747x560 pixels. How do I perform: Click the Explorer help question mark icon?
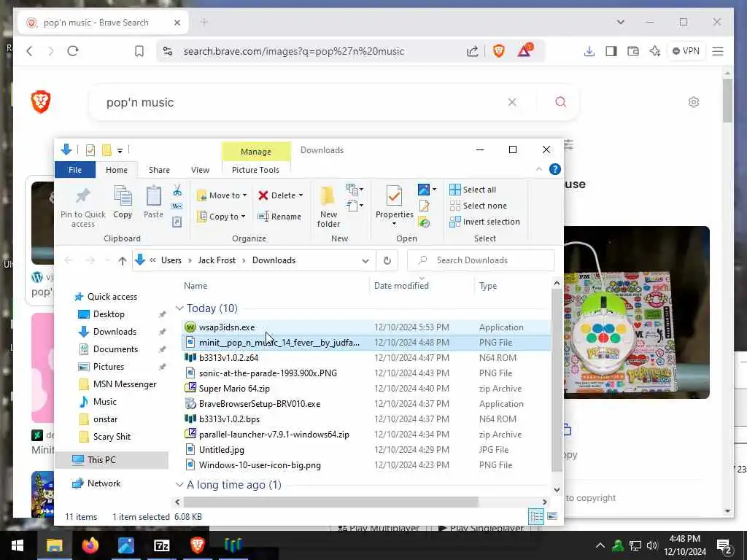pyautogui.click(x=555, y=169)
